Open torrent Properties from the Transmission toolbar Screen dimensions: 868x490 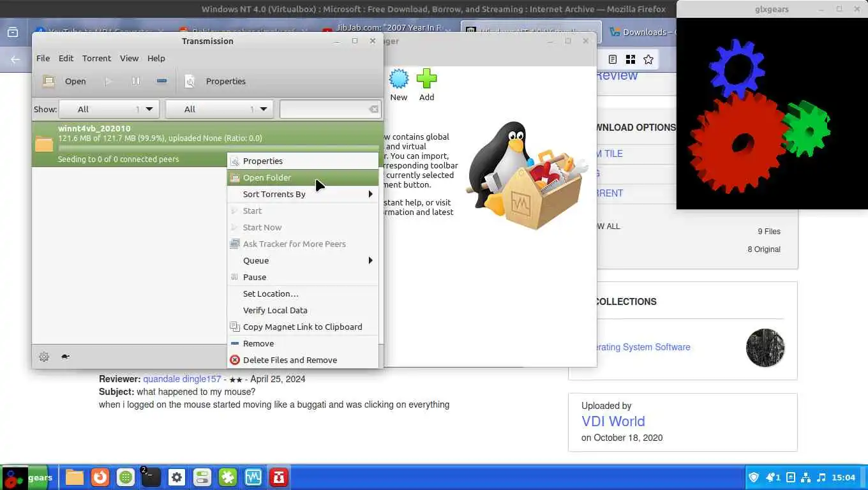point(215,81)
